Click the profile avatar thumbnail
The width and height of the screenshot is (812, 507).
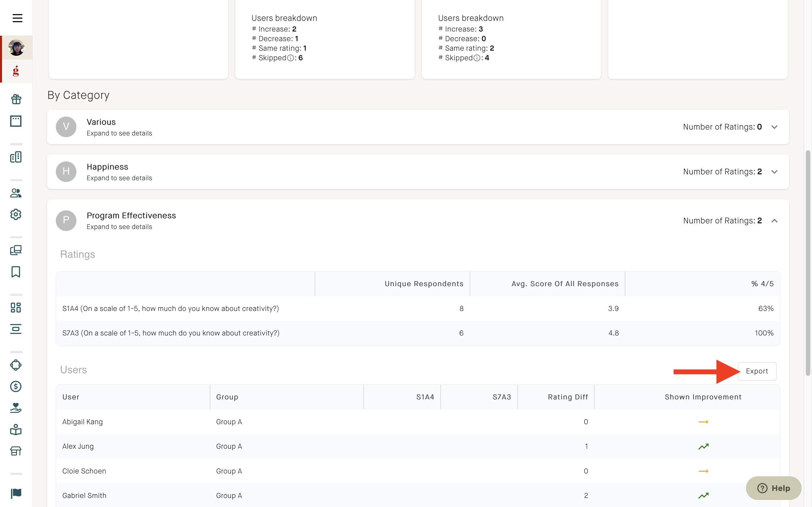[x=16, y=48]
